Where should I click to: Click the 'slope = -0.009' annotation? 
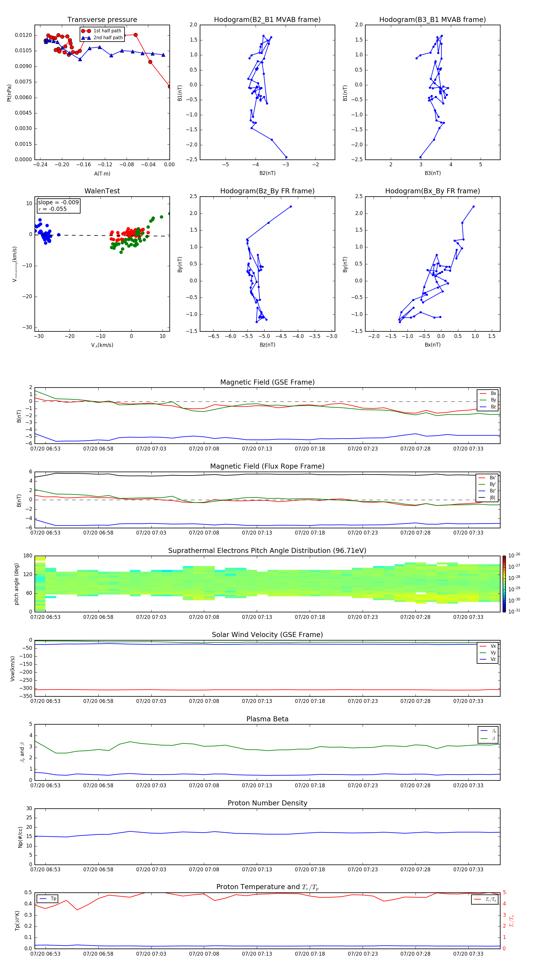(58, 203)
